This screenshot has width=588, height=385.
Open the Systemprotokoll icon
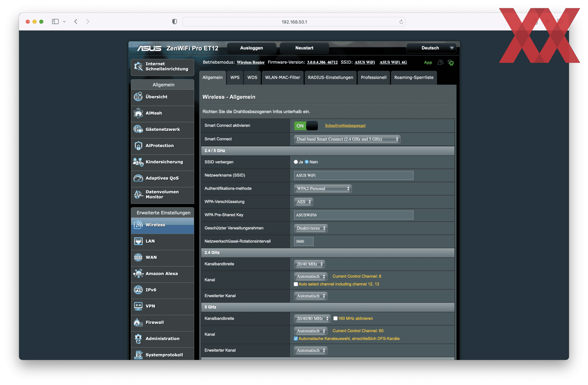pos(138,355)
